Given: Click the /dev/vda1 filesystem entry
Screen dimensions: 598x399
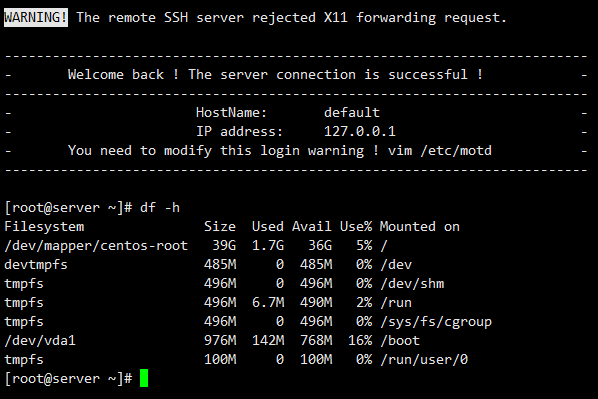Looking at the screenshot, I should tap(40, 340).
